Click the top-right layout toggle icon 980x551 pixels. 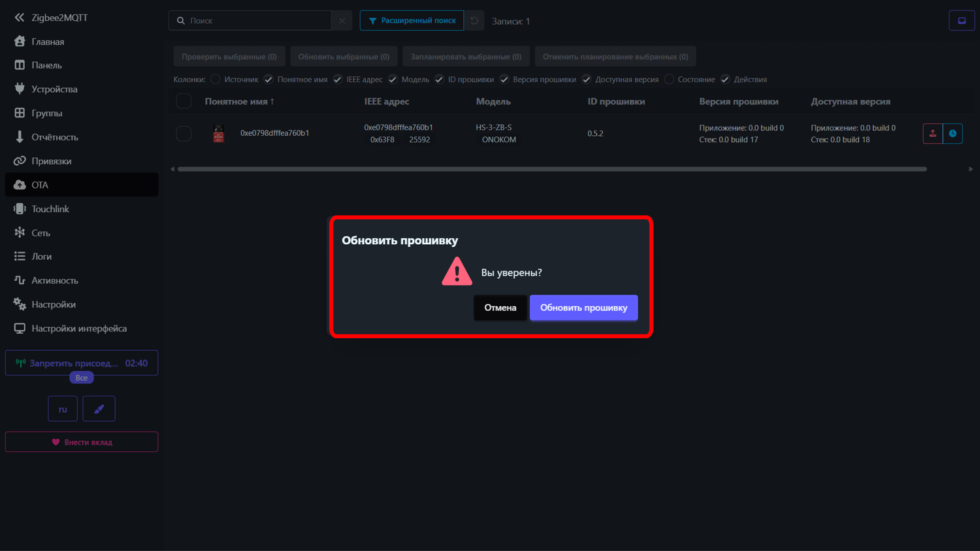(x=961, y=21)
